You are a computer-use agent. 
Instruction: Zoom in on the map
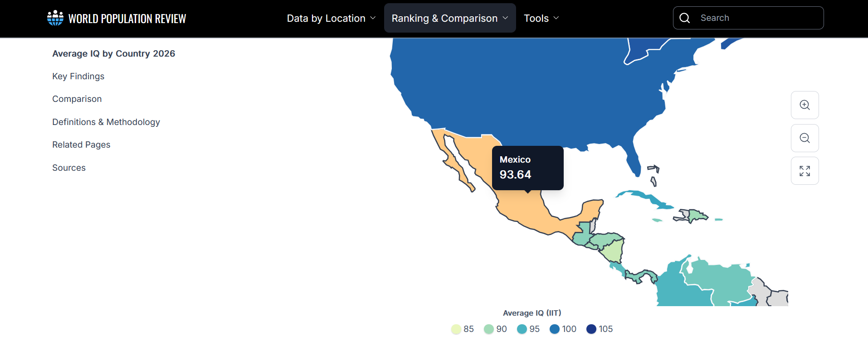pos(805,105)
